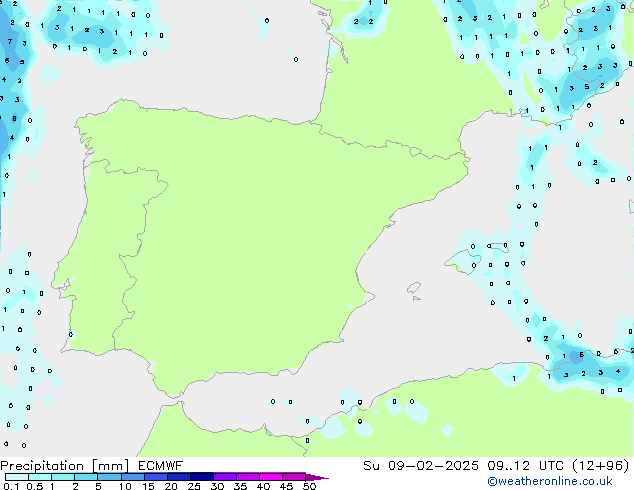Click the legend label '45'

pyautogui.click(x=286, y=486)
